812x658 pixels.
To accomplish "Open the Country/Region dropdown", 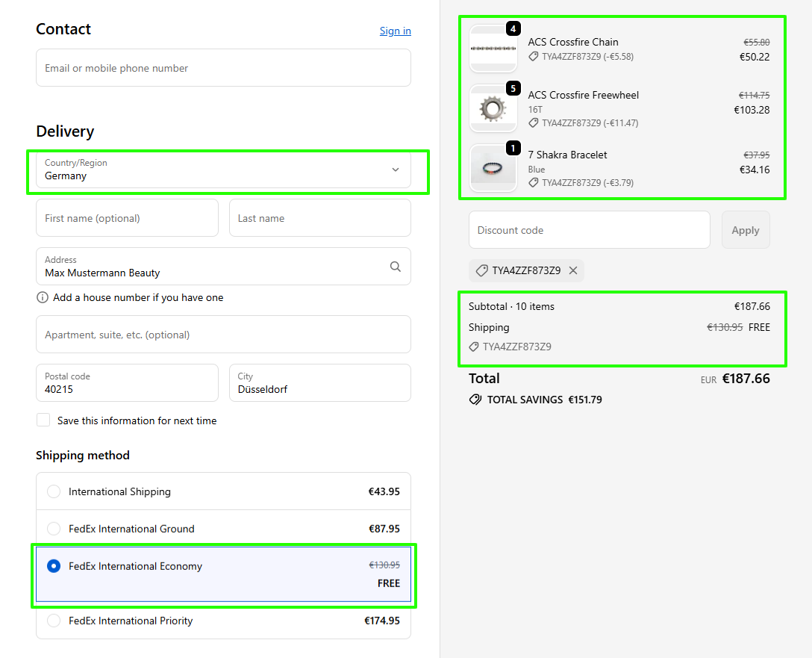I will click(223, 170).
